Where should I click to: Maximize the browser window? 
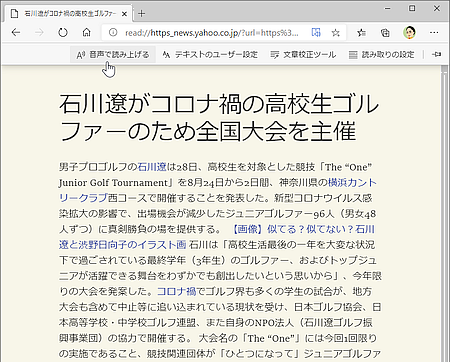pyautogui.click(x=412, y=9)
